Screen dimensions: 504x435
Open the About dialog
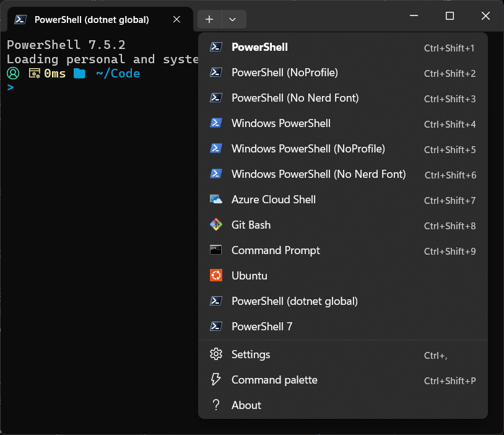click(x=342, y=405)
